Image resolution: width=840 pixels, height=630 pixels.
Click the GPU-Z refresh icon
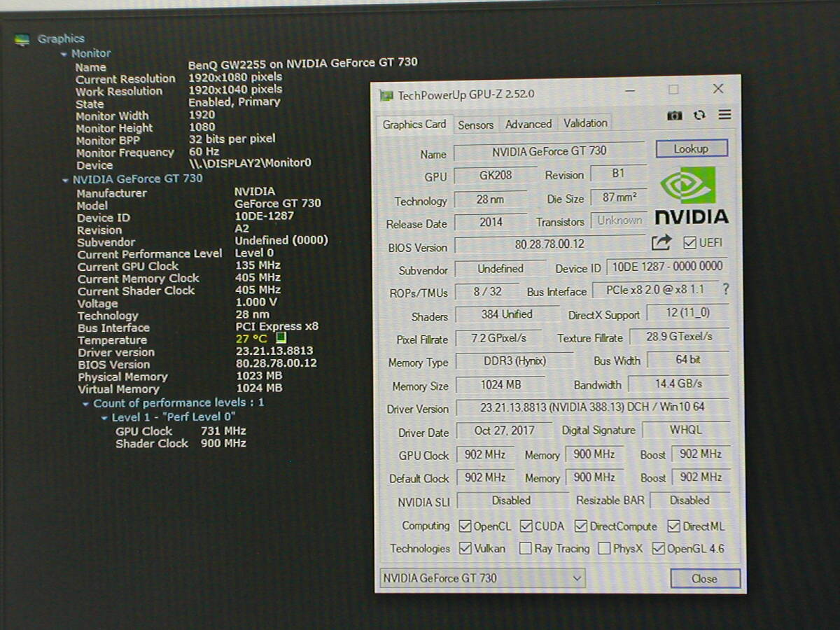tap(699, 115)
